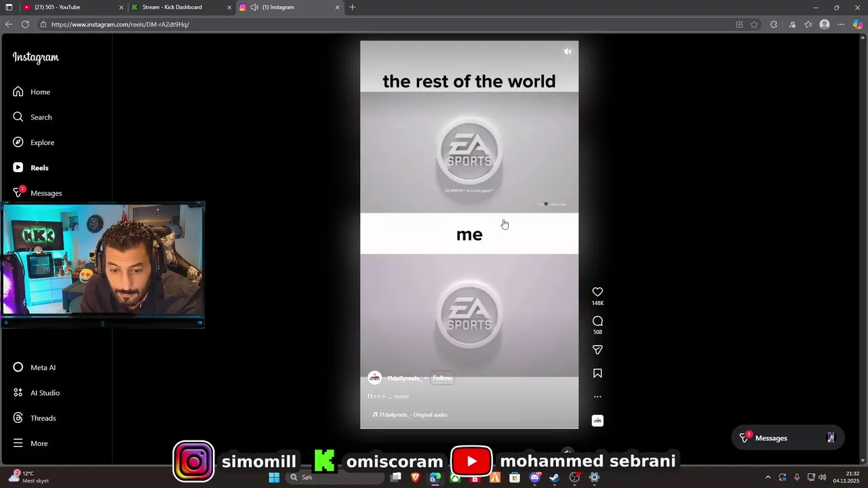Like the reel with heart icon
Image resolution: width=868 pixels, height=488 pixels.
(597, 292)
